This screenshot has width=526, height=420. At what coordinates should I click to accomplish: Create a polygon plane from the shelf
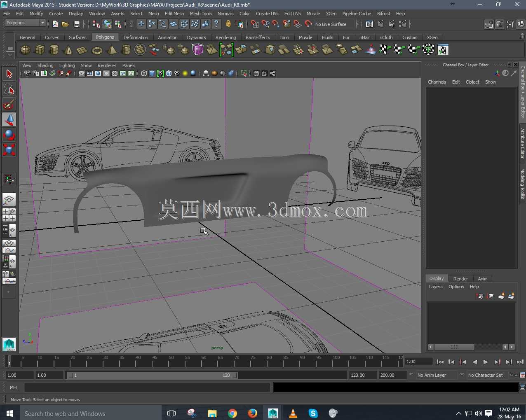[x=82, y=50]
